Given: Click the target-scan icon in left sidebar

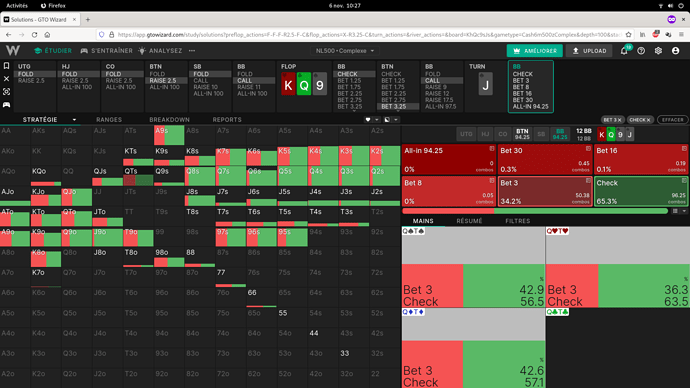Looking at the screenshot, I should coord(7,92).
